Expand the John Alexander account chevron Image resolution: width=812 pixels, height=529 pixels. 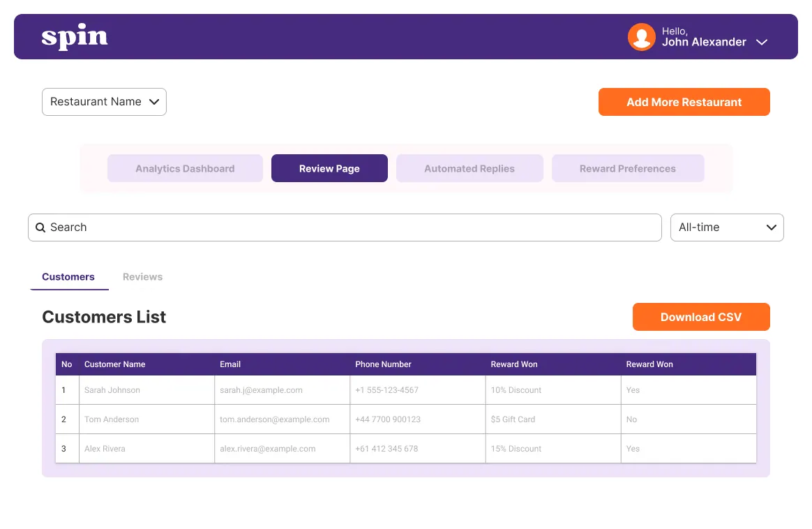761,42
